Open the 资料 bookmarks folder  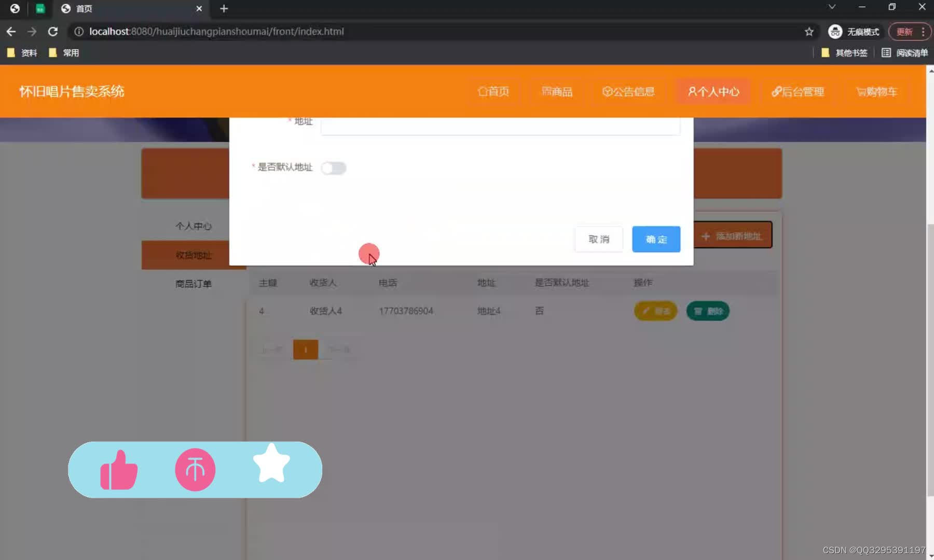coord(22,52)
